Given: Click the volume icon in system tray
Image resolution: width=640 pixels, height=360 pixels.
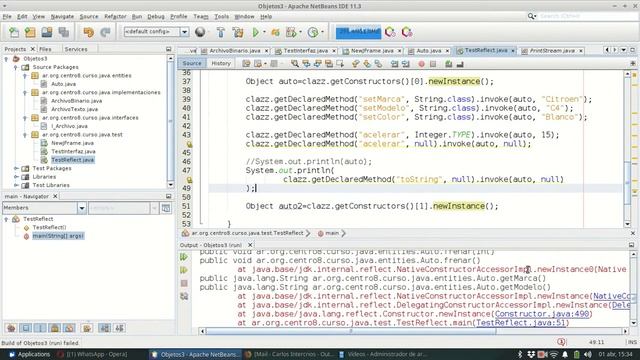Looking at the screenshot, I should 588,354.
